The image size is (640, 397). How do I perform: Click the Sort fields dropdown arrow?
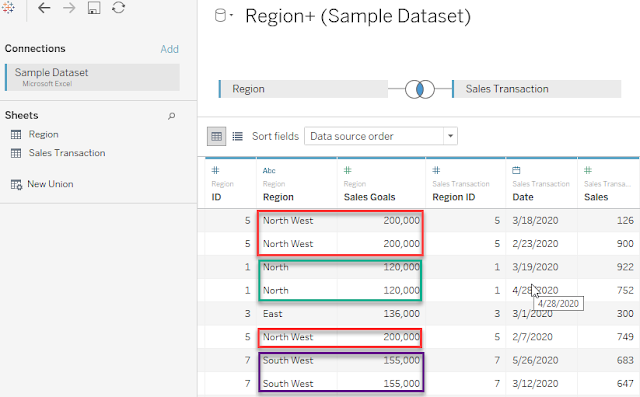(451, 136)
